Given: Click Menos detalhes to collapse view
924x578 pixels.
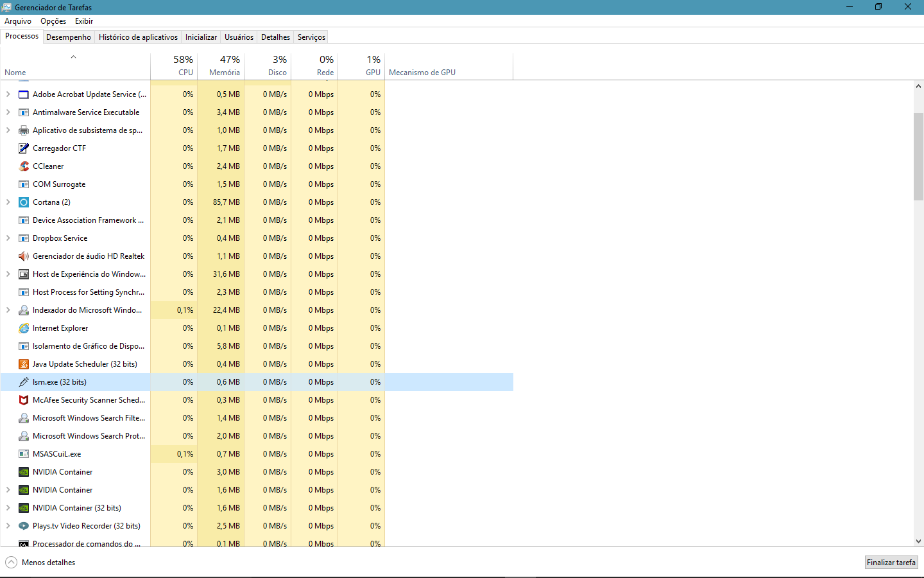Looking at the screenshot, I should (40, 563).
